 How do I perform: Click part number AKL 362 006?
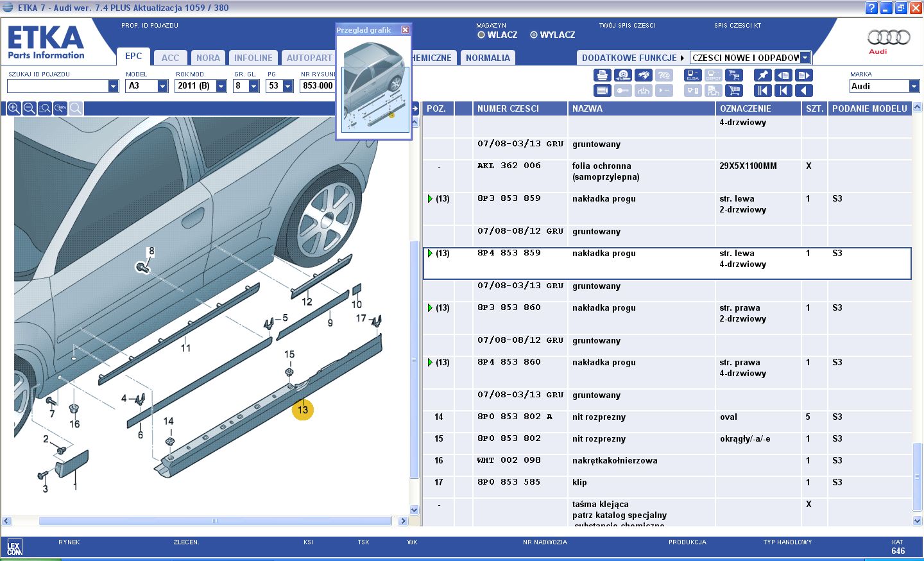coord(509,166)
